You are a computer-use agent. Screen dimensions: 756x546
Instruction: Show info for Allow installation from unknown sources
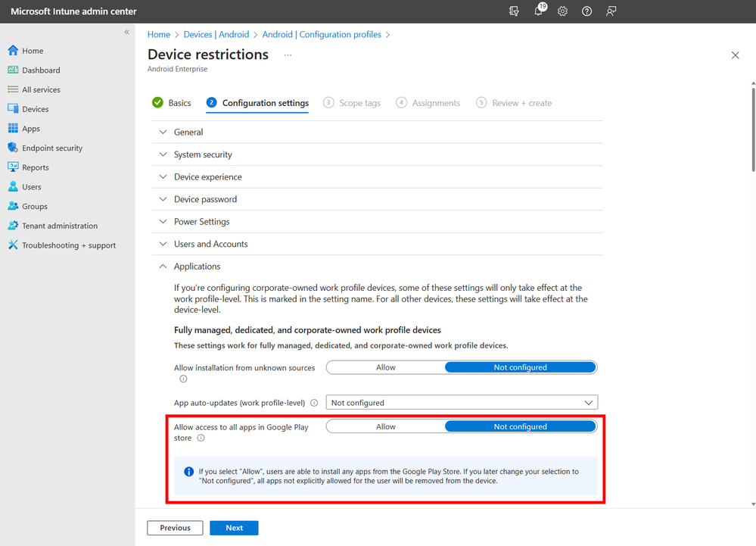click(183, 379)
